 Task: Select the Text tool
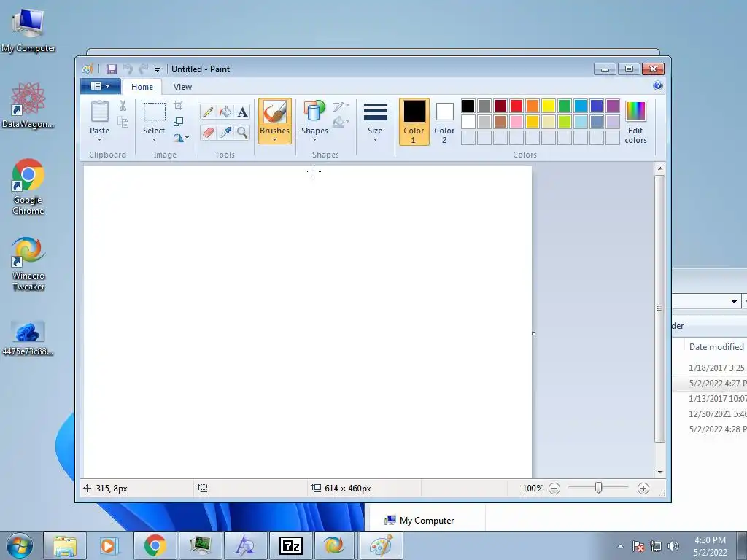[242, 112]
